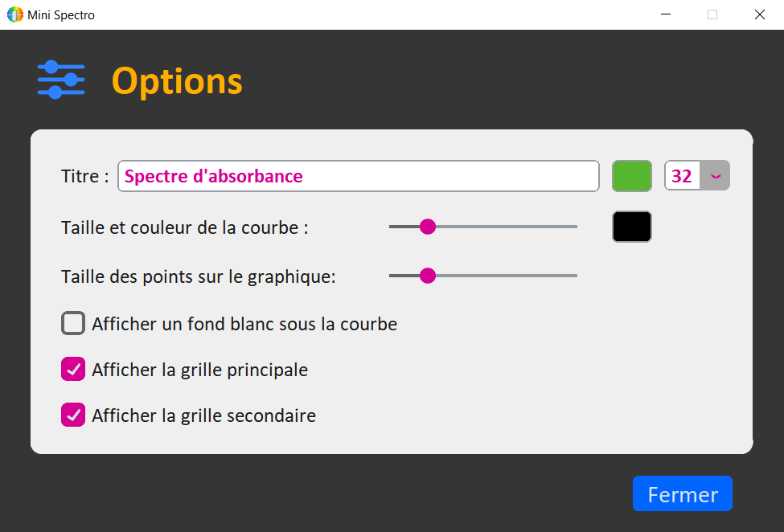Click the orange Options heading
Screen dimensions: 784x532
point(177,80)
